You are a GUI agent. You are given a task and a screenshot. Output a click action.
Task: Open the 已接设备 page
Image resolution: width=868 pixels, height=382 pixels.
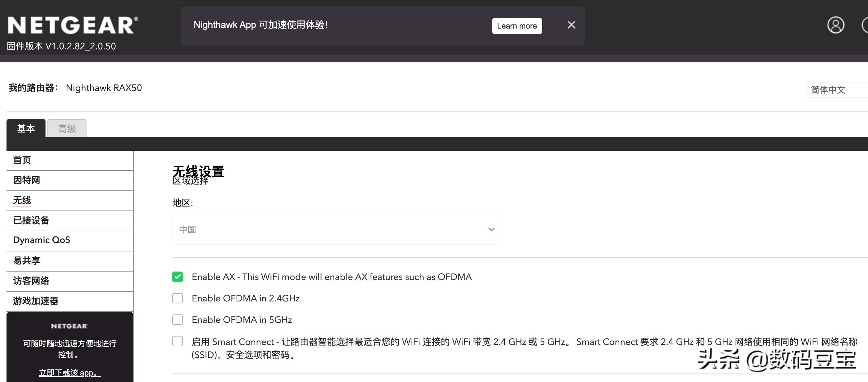pyautogui.click(x=31, y=221)
